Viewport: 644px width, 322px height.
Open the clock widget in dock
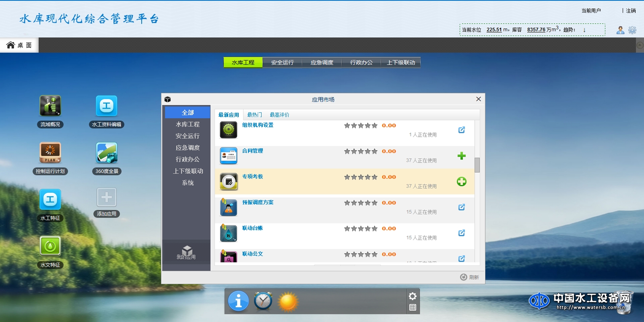click(263, 301)
